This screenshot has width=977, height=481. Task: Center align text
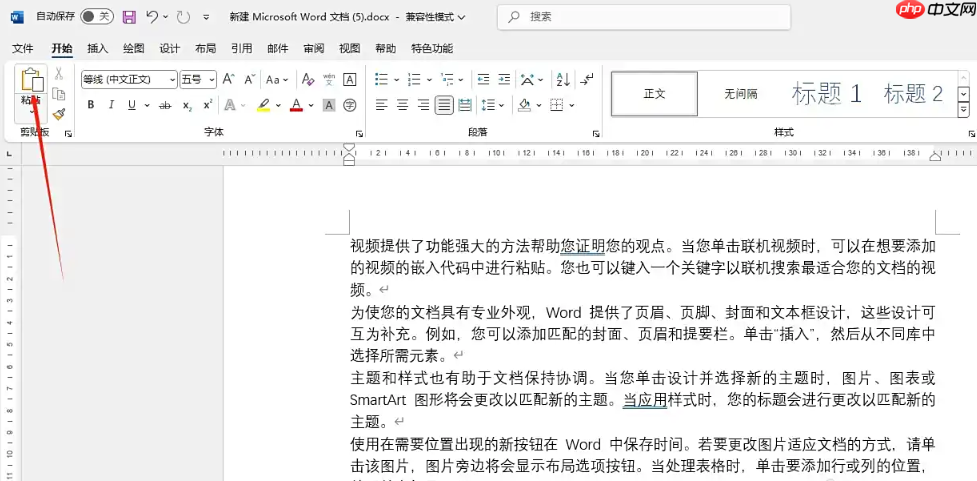[403, 105]
